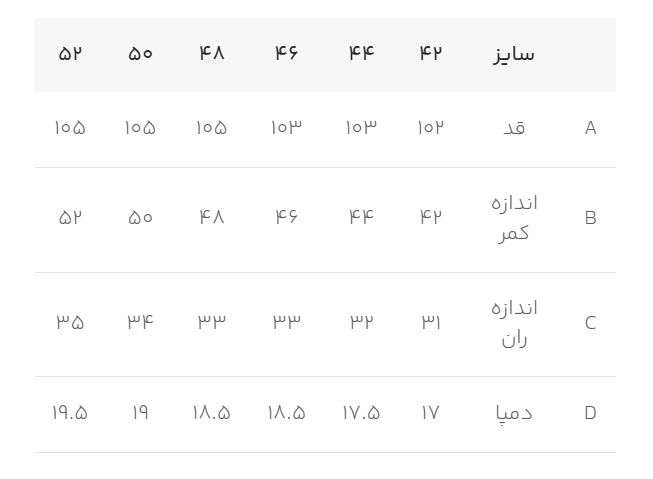
Task: Click the سایز header cell
Action: pos(514,54)
